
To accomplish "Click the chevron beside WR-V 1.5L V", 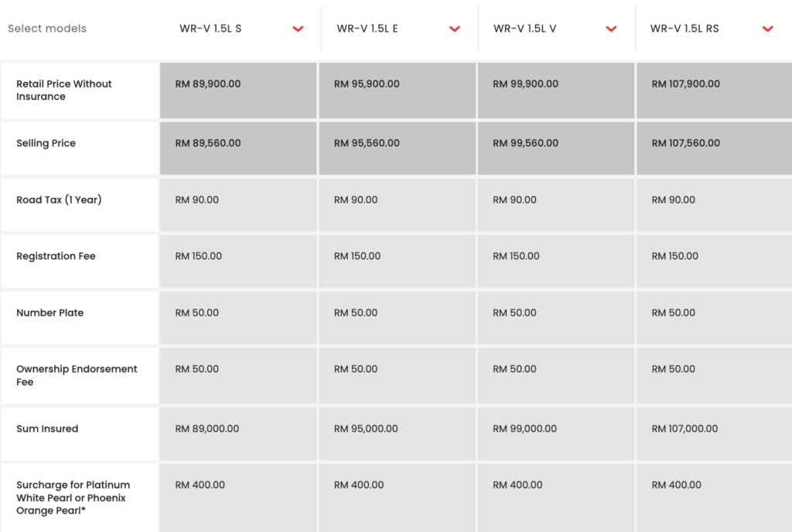I will coord(611,29).
